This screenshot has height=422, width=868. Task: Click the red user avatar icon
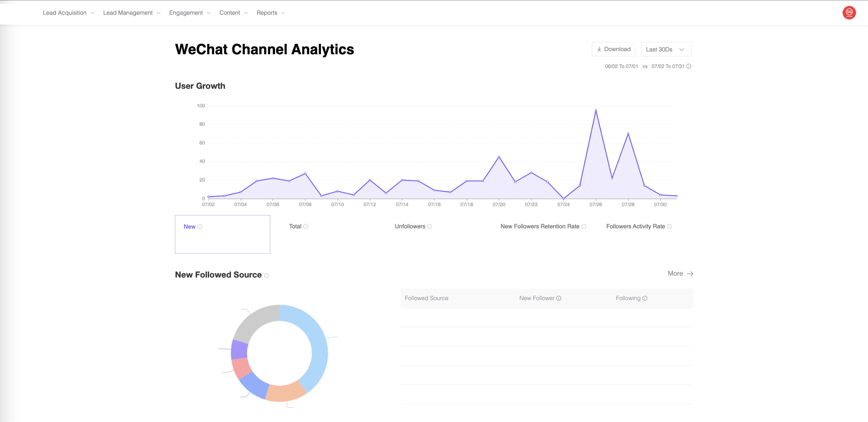pyautogui.click(x=849, y=13)
